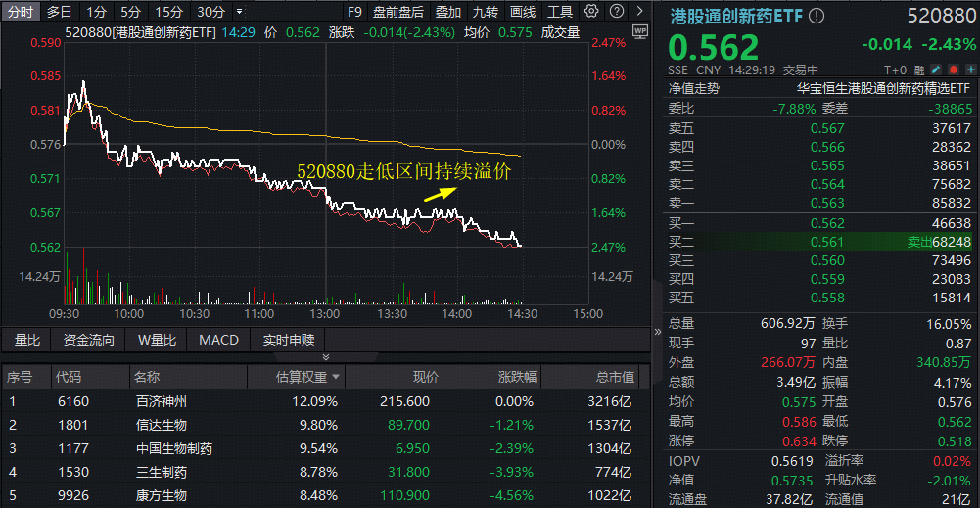Click the help question mark icon

(x=615, y=12)
